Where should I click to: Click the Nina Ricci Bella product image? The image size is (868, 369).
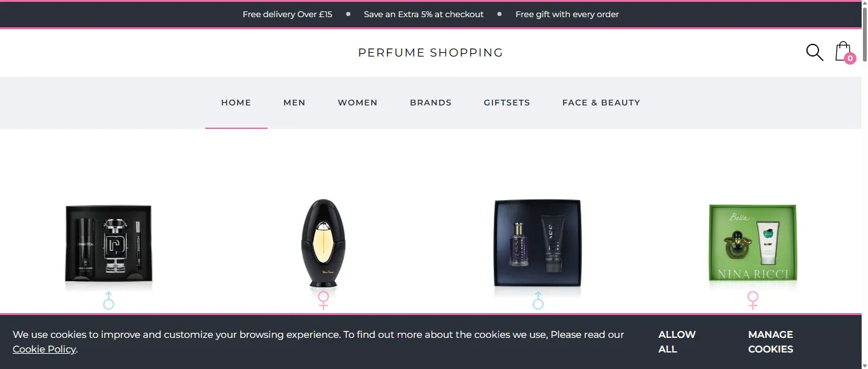pos(752,243)
